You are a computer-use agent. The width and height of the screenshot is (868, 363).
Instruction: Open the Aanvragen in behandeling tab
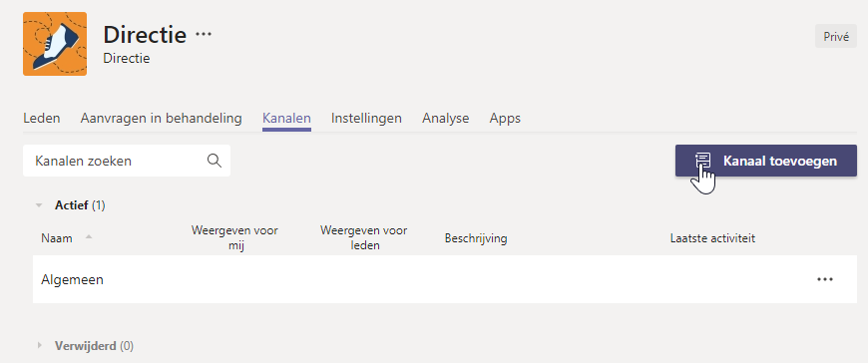tap(161, 118)
